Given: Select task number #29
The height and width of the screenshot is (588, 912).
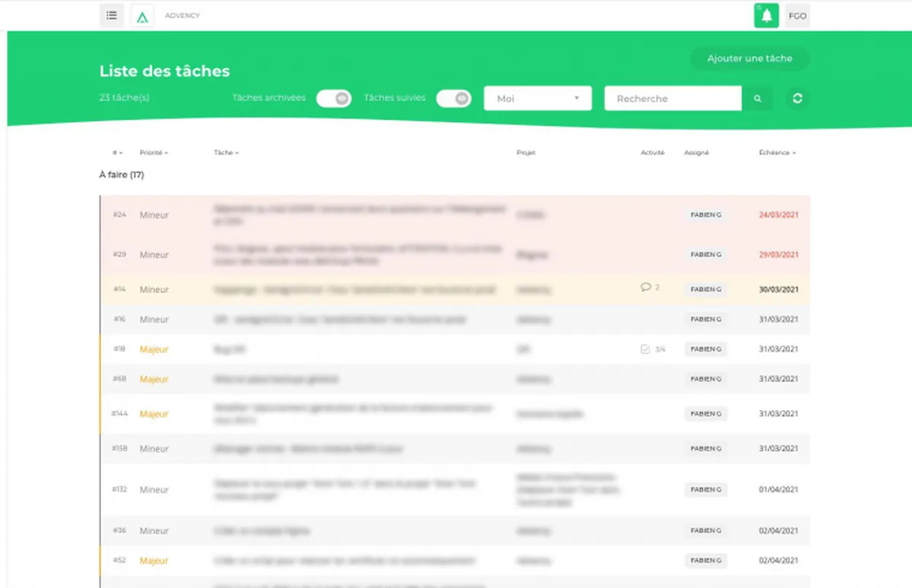Looking at the screenshot, I should pos(119,254).
